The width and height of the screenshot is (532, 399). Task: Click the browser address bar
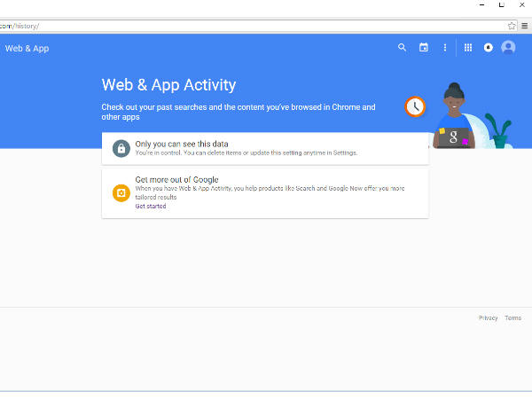coord(248,26)
